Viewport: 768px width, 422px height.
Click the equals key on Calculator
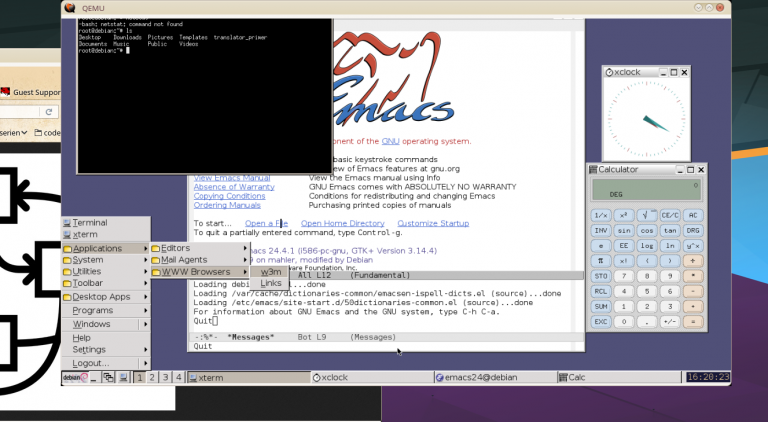pos(693,322)
